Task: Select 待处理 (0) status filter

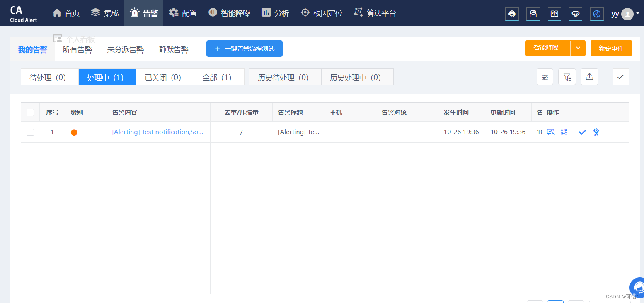Action: [50, 77]
